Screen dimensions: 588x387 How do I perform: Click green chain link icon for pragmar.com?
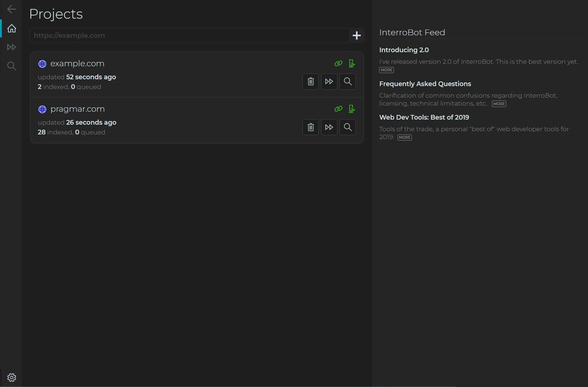pos(338,109)
